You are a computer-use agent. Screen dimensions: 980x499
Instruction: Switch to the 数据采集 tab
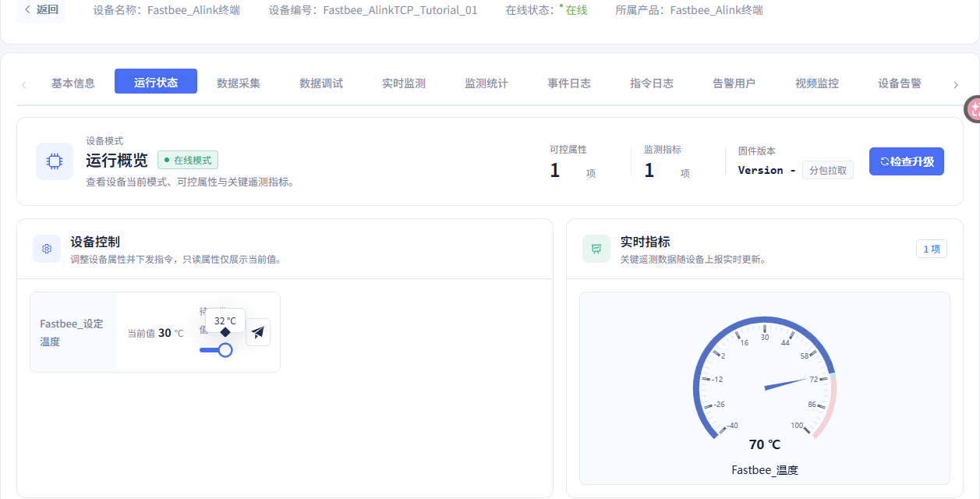click(x=239, y=83)
